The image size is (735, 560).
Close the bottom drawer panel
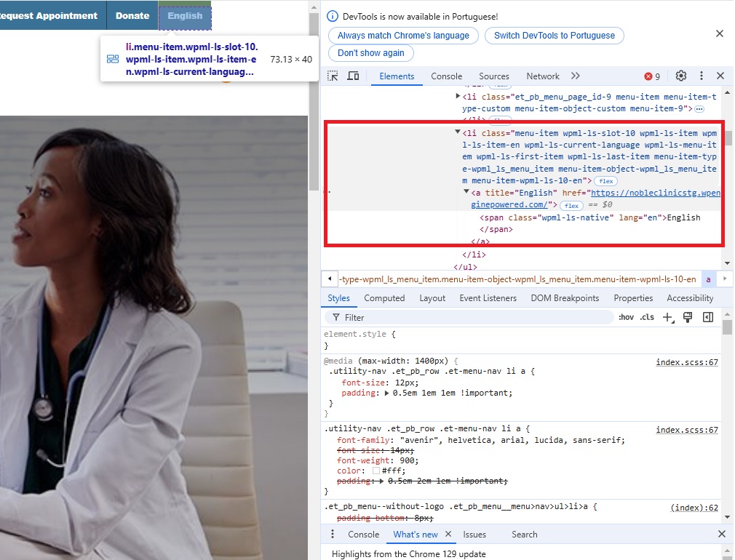tap(722, 535)
